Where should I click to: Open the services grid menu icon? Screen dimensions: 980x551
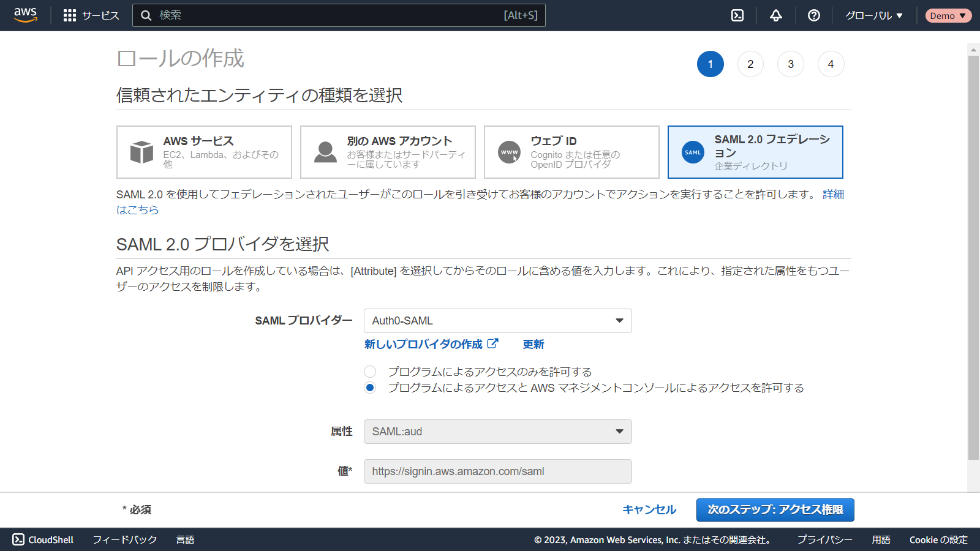click(x=70, y=15)
